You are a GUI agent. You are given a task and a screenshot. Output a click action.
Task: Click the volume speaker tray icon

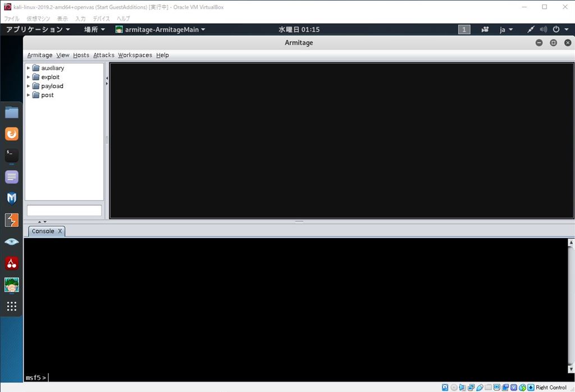(544, 29)
